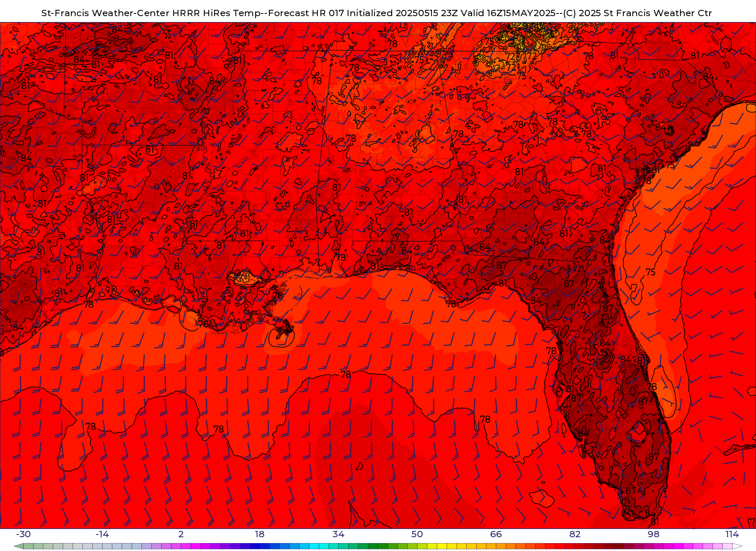This screenshot has height=551, width=756.
Task: Click the white right arrow end of color scale
Action: pyautogui.click(x=737, y=546)
